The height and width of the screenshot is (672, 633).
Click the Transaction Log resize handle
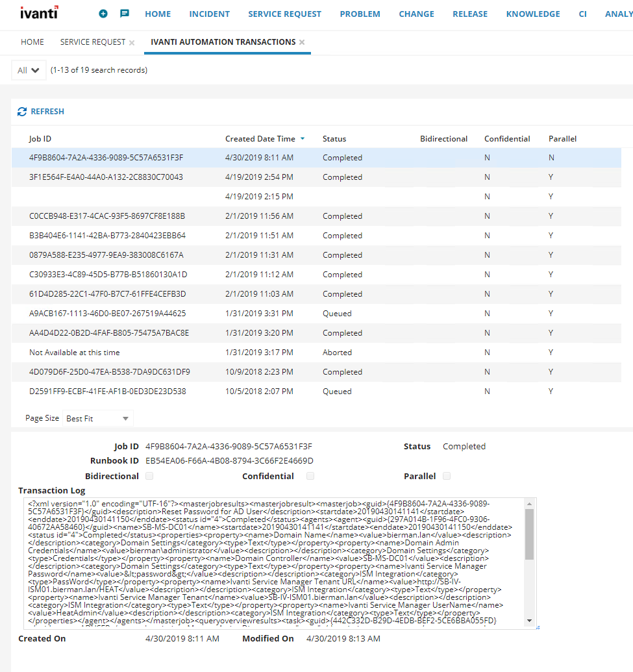[x=538, y=627]
